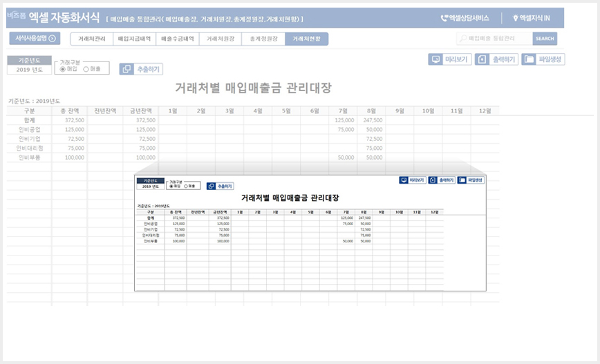Click the 합계 row label

pos(30,120)
